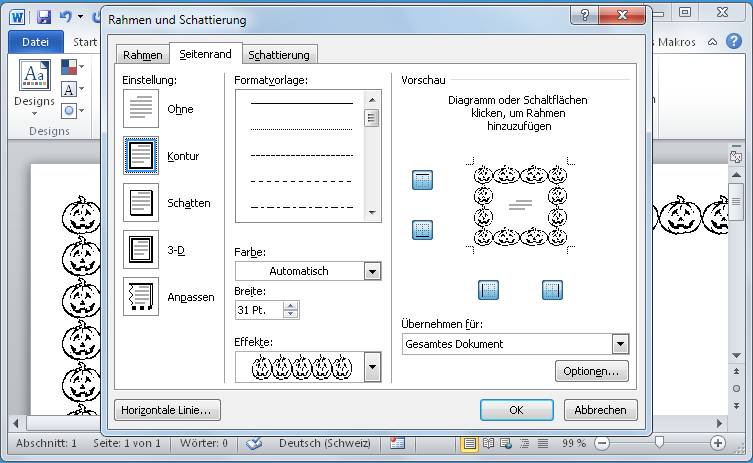This screenshot has height=463, width=753.
Task: Open the Optionen button
Action: pyautogui.click(x=592, y=371)
